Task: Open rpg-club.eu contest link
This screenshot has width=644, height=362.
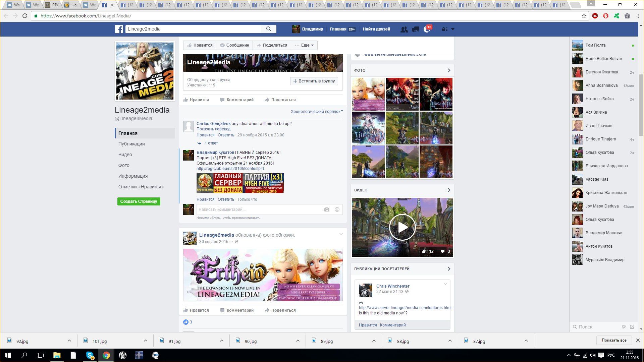Action: (x=230, y=169)
